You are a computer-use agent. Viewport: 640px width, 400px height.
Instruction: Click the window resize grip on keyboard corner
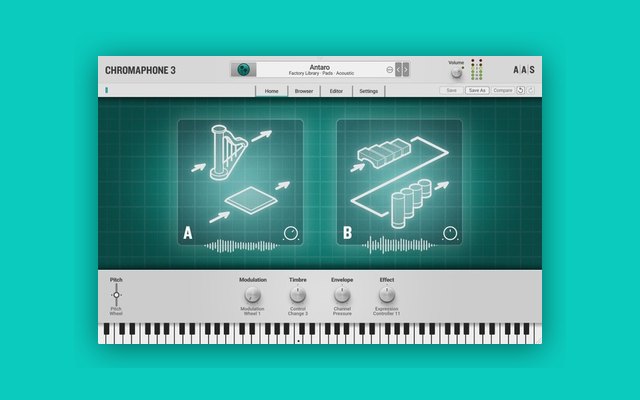coord(538,340)
